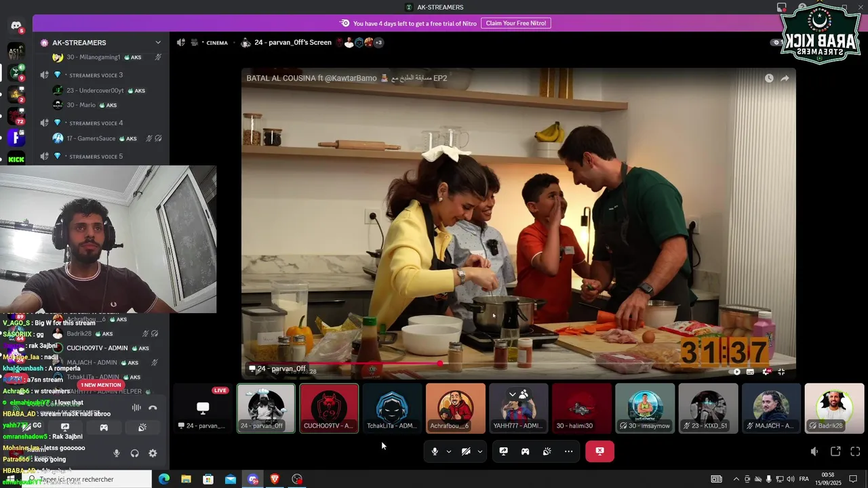Select 23 - K1XD_51 participant tile
Image resolution: width=868 pixels, height=488 pixels.
707,408
